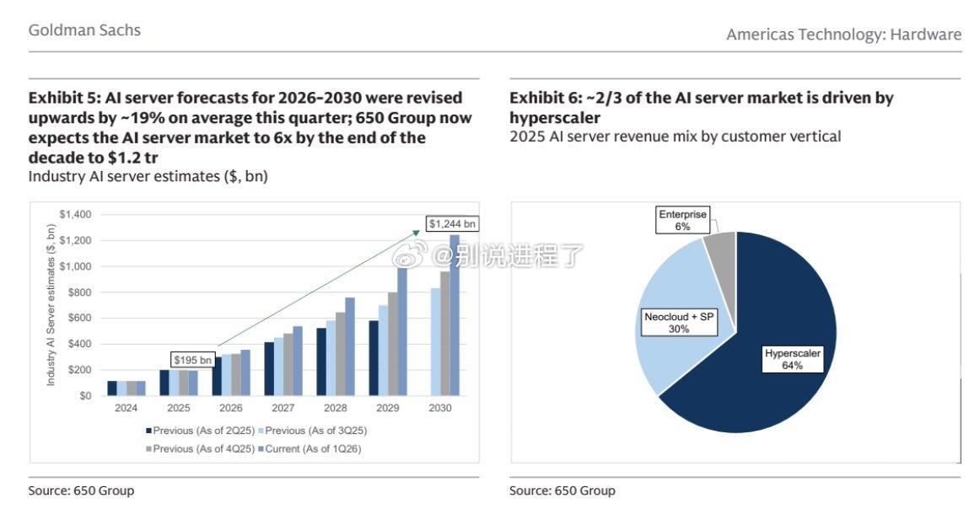The height and width of the screenshot is (509, 980).
Task: Click the "Previous (As of 3Q25)" legend text
Action: tap(316, 431)
